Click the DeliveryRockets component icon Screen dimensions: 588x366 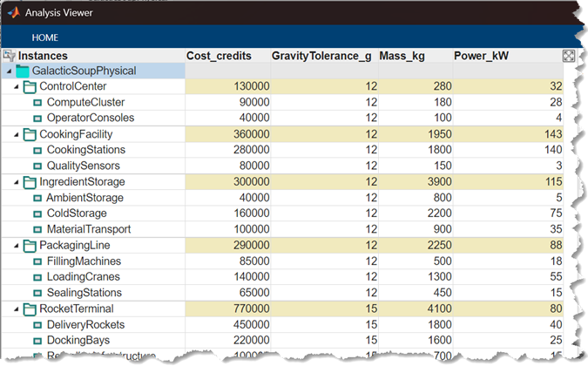tap(37, 324)
